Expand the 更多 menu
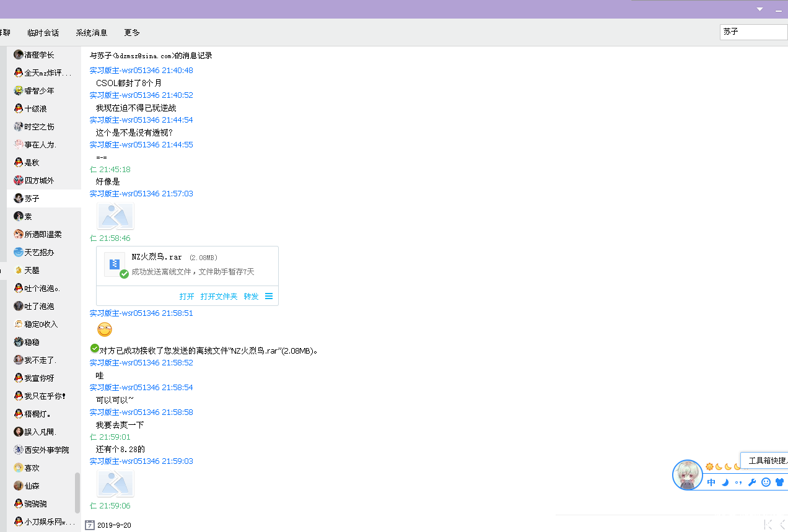Viewport: 788px width, 532px height. pyautogui.click(x=132, y=33)
